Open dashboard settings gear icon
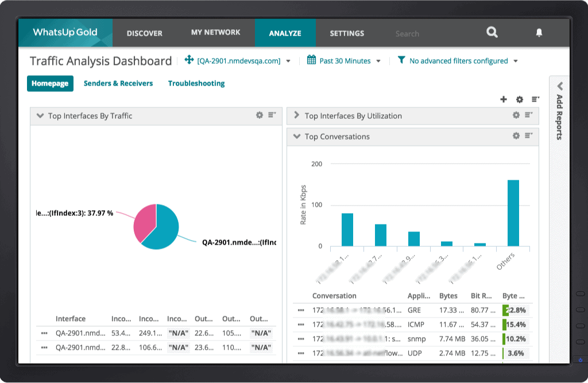The width and height of the screenshot is (588, 383). 520,99
